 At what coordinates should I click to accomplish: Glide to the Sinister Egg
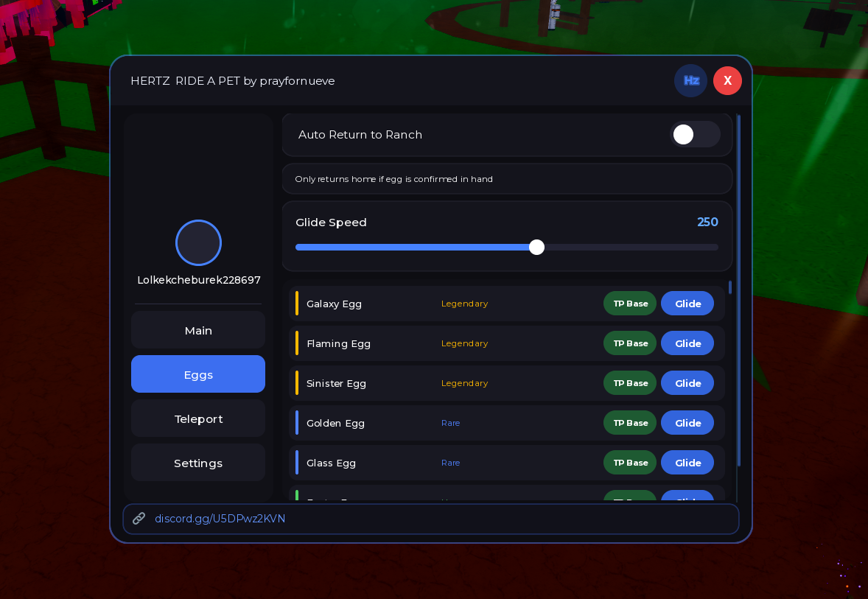pos(687,383)
